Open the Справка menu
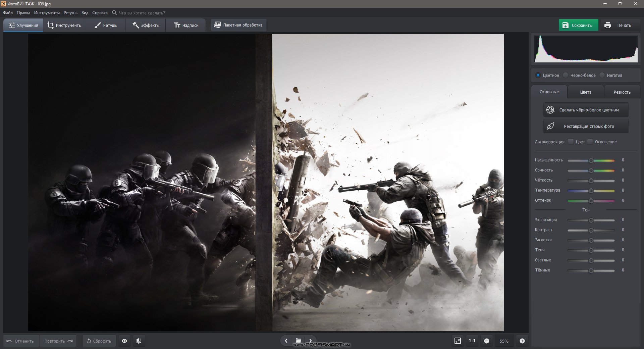The height and width of the screenshot is (349, 644). click(100, 13)
